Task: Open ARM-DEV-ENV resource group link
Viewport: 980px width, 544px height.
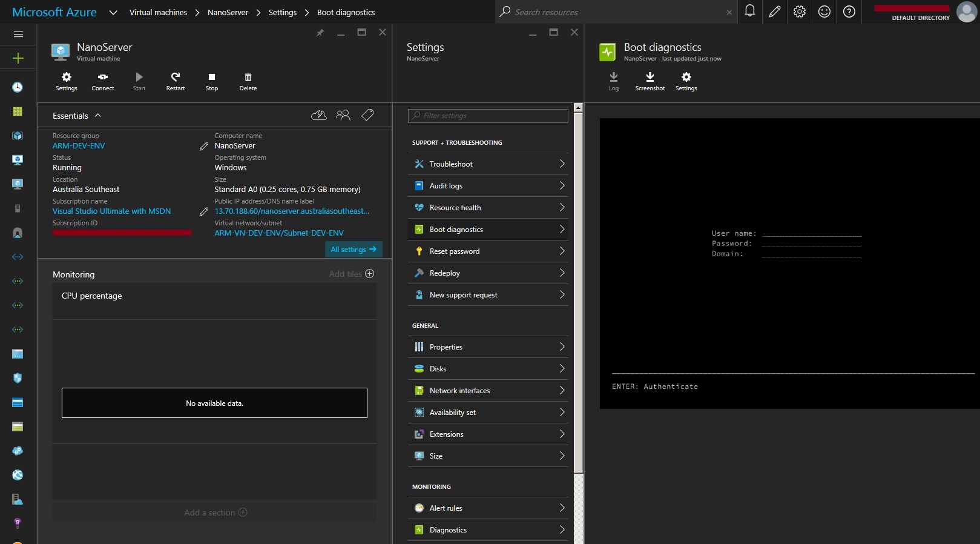Action: click(x=79, y=146)
